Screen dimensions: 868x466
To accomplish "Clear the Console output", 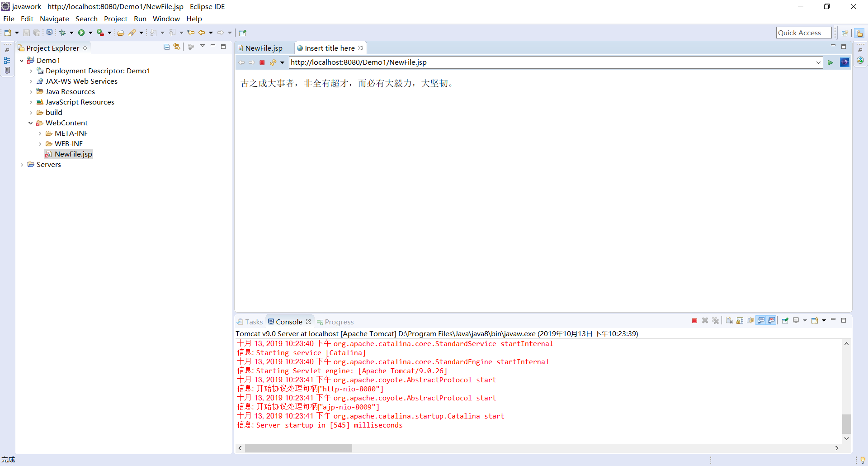I will pos(729,320).
